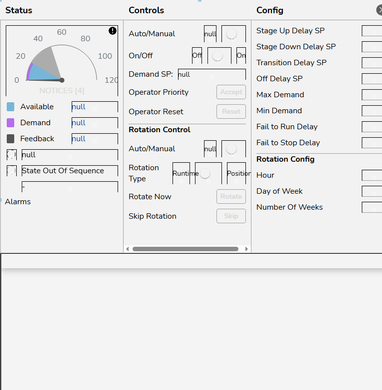This screenshot has height=390, width=382.
Task: Click the notices alert icon on gauge
Action: 112,31
